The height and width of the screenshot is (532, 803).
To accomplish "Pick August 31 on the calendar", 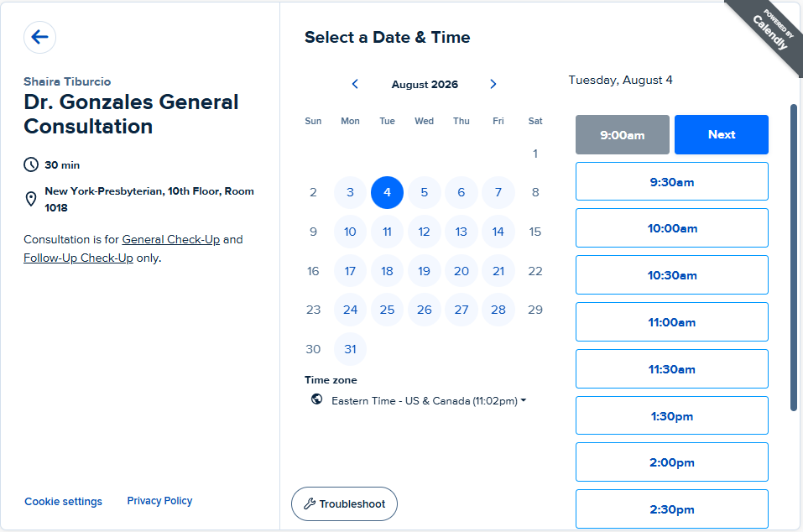I will [x=350, y=349].
